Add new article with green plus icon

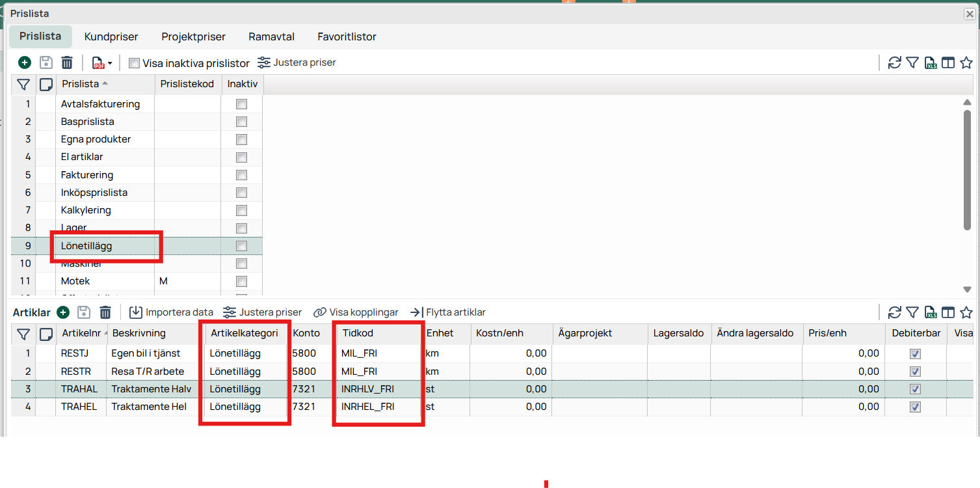point(63,312)
